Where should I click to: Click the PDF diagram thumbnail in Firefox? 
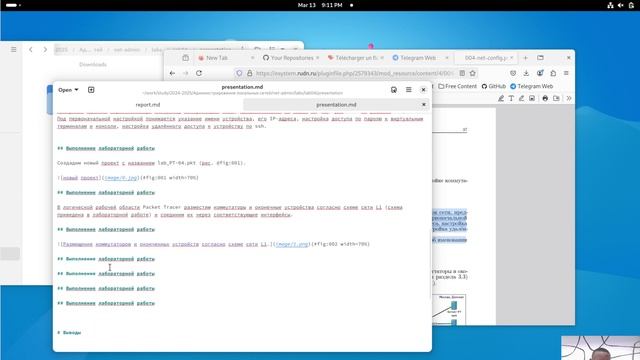coord(449,310)
